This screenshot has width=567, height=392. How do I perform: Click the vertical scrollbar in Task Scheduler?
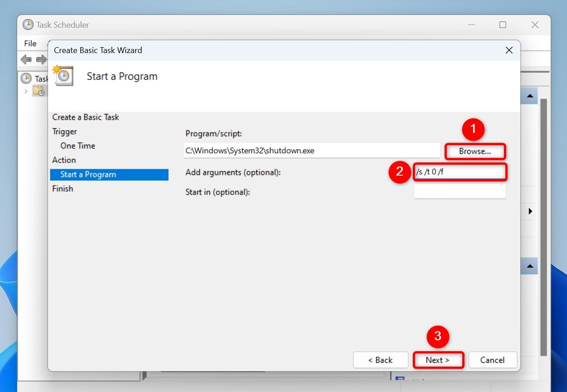544,227
